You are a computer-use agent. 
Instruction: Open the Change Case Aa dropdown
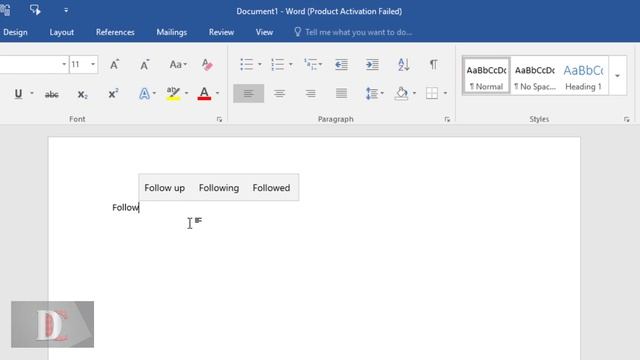pyautogui.click(x=178, y=64)
